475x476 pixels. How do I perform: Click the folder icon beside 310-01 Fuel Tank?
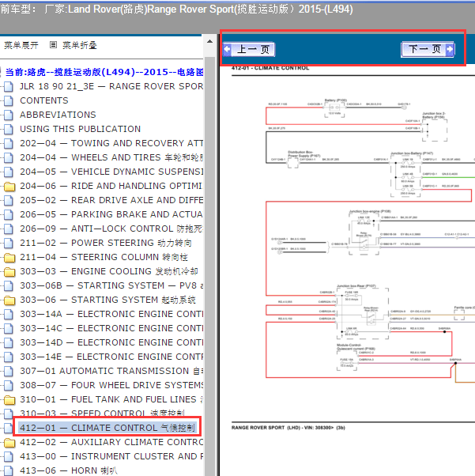9,400
